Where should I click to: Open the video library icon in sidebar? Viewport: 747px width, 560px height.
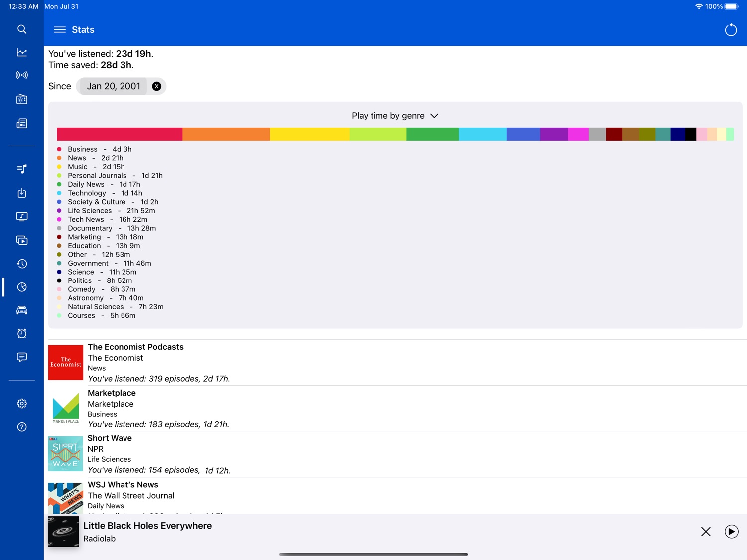click(x=22, y=240)
